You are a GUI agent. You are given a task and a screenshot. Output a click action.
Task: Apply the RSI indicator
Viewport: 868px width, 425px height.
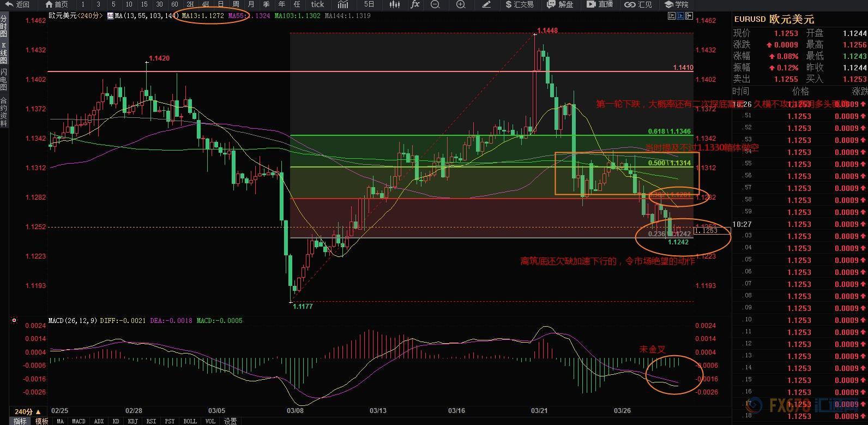coord(151,421)
